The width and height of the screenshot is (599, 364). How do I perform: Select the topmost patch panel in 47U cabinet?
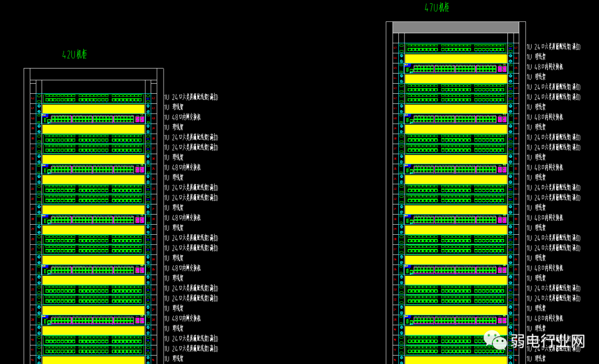click(x=456, y=48)
